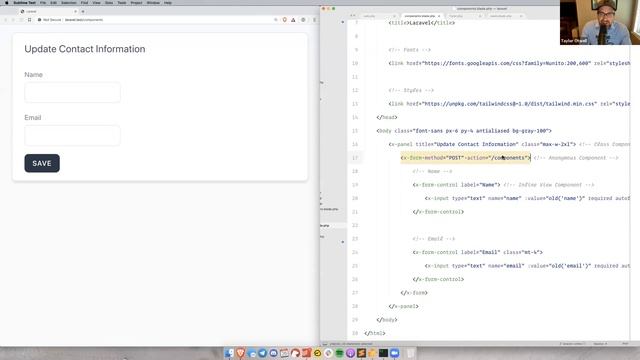Click the browser bookmark icon
This screenshot has width=640, height=360.
click(29, 20)
